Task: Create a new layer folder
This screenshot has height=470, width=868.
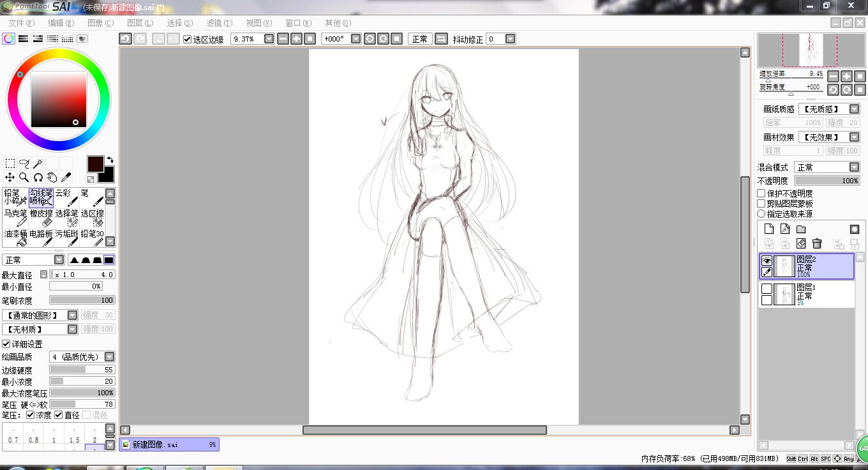Action: pos(801,229)
